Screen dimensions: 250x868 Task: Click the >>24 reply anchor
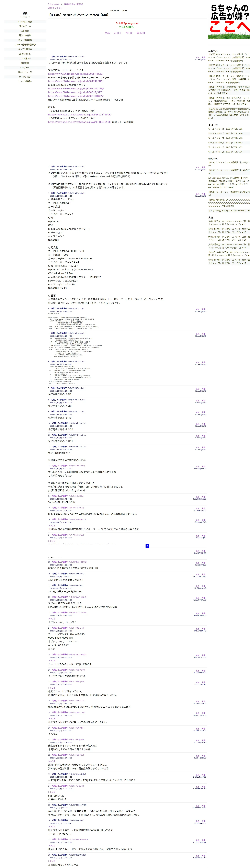tap(52, 661)
